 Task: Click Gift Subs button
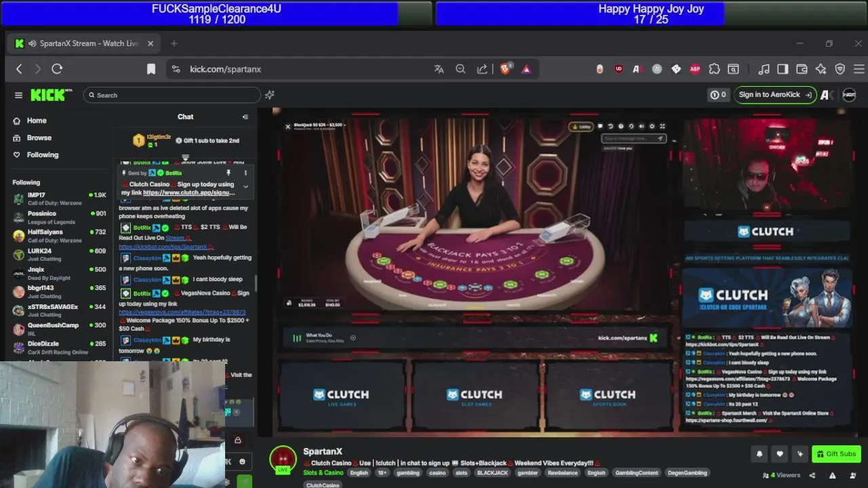pyautogui.click(x=836, y=454)
